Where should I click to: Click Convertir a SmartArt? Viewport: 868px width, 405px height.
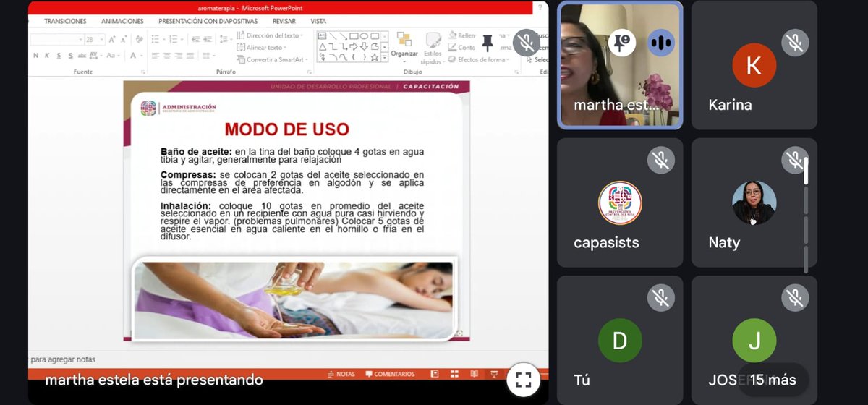tap(273, 60)
